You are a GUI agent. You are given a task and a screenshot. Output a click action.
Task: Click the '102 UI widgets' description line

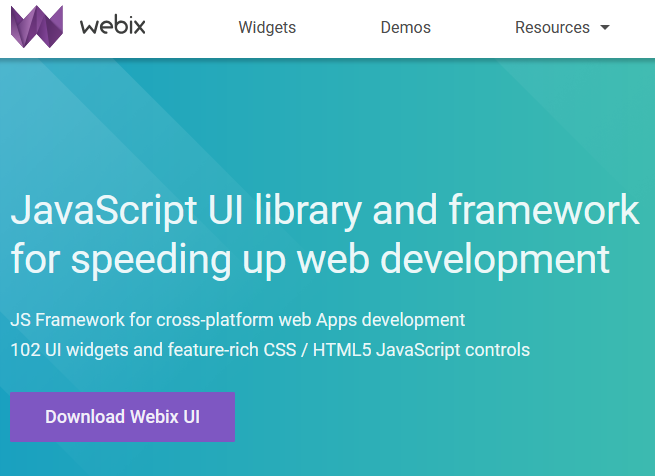(269, 350)
